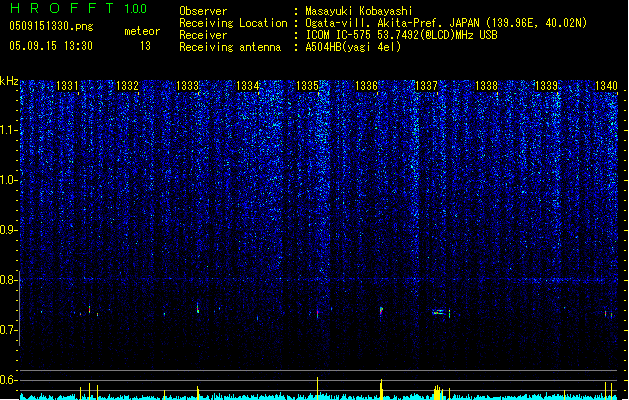This screenshot has height=400, width=629.
Task: Click the meteor echo at the 1333 mark
Action: [197, 308]
